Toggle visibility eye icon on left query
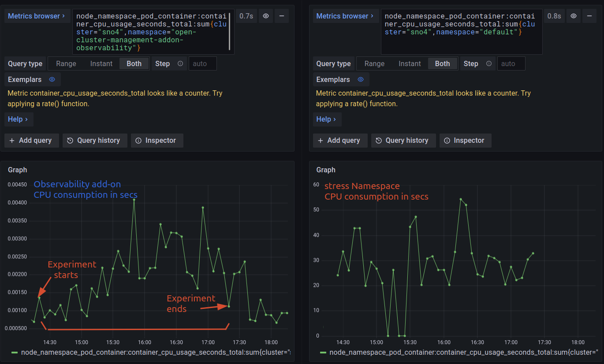This screenshot has height=364, width=604. [x=265, y=16]
